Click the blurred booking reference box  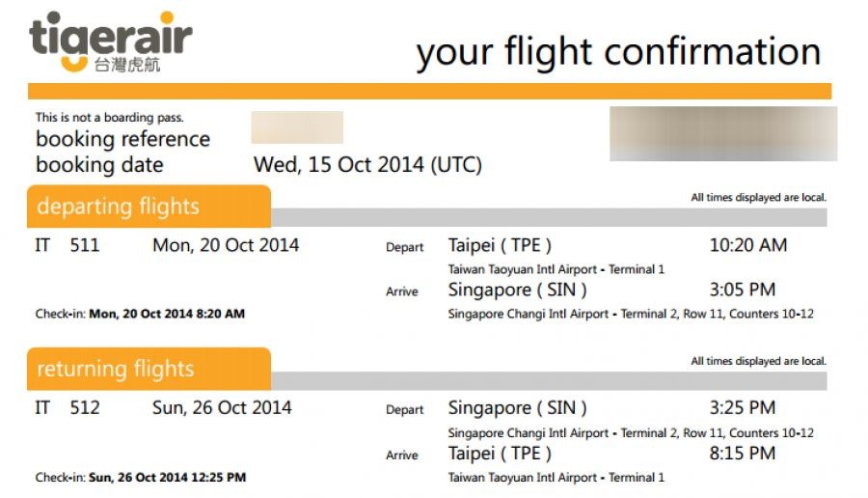coord(297,127)
